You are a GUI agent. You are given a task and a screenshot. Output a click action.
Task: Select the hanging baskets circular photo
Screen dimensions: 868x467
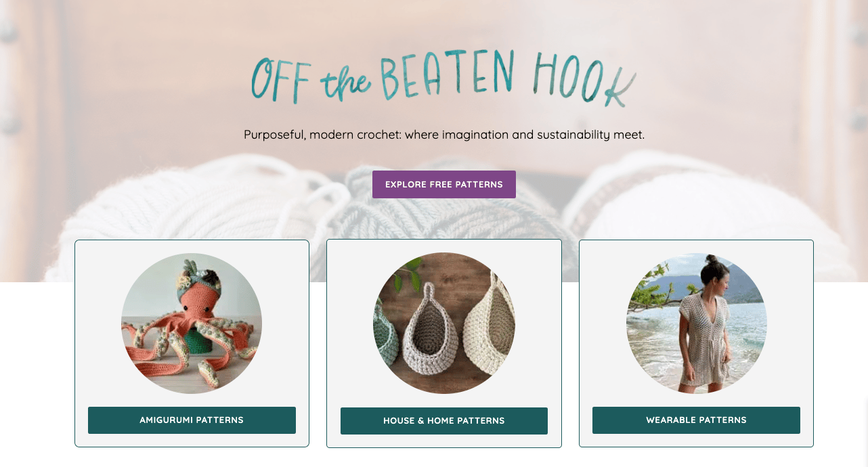click(x=444, y=324)
